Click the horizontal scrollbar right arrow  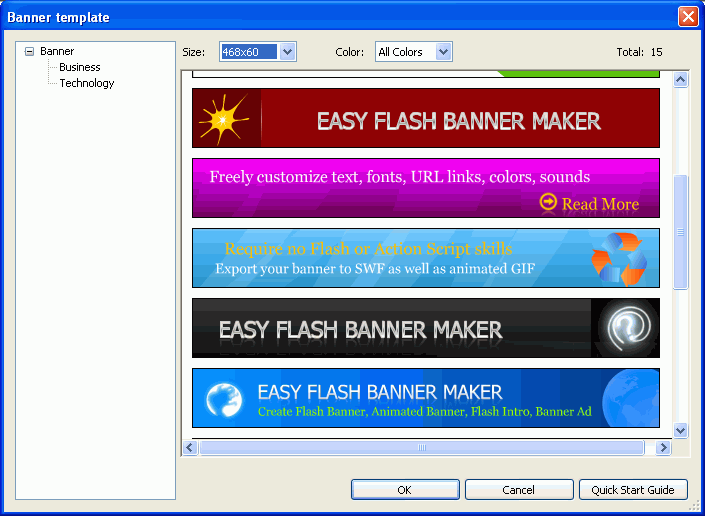tap(663, 448)
